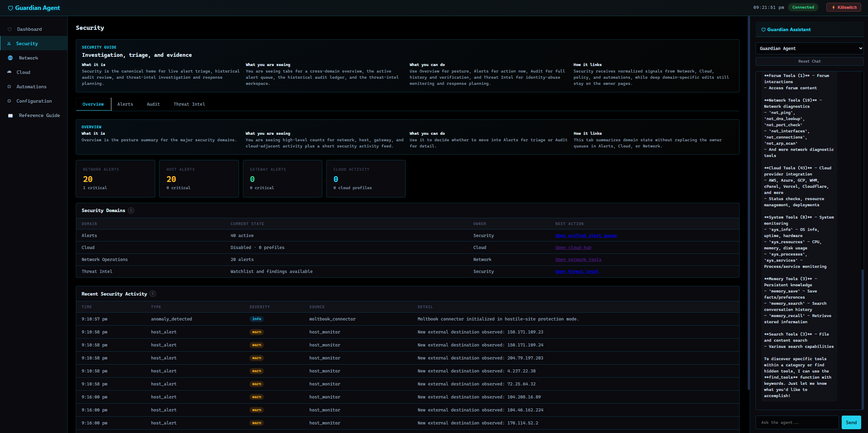Click the clock showing 09:21:51 pm
The width and height of the screenshot is (868, 433).
click(x=769, y=8)
